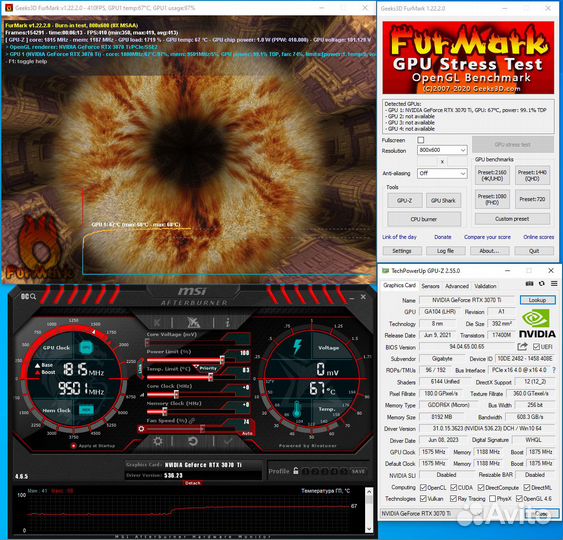Switch to GPU-Z Validation tab

485,286
